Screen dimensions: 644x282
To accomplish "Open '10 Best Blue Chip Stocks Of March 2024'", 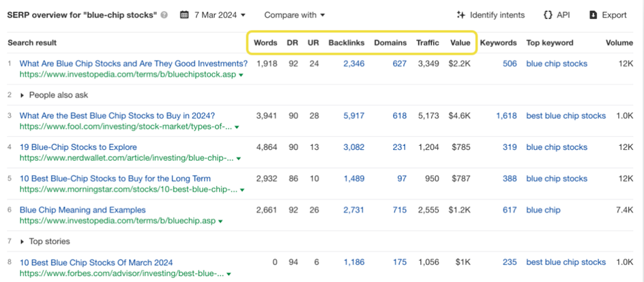I will [96, 262].
